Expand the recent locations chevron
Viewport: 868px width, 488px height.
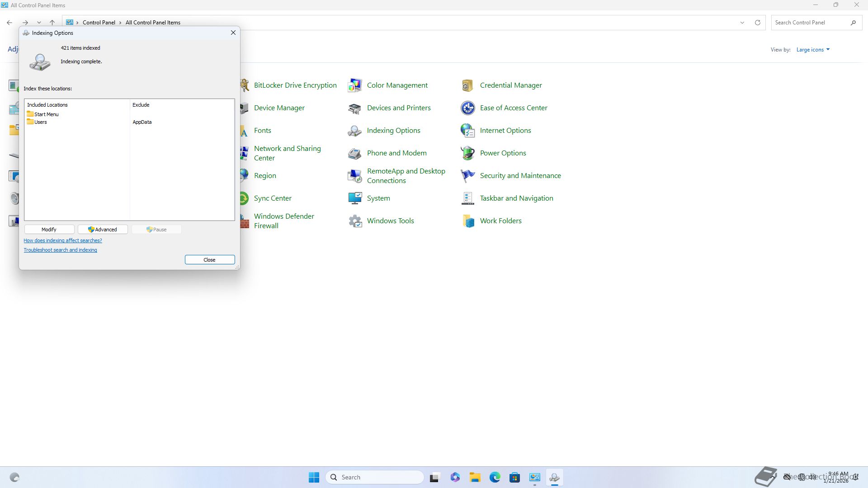39,23
